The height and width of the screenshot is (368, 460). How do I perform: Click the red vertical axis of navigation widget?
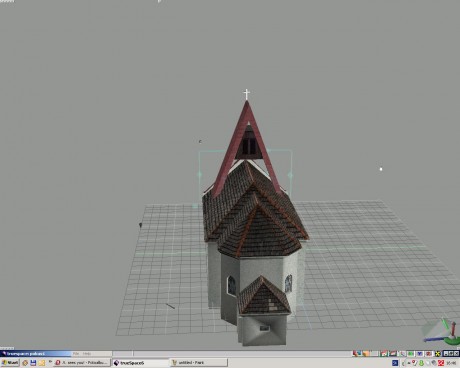(x=453, y=328)
